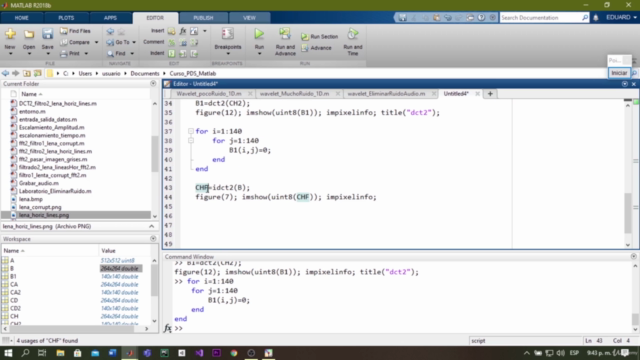Close the Untitled4 editor tab
The image size is (640, 360).
click(x=477, y=94)
